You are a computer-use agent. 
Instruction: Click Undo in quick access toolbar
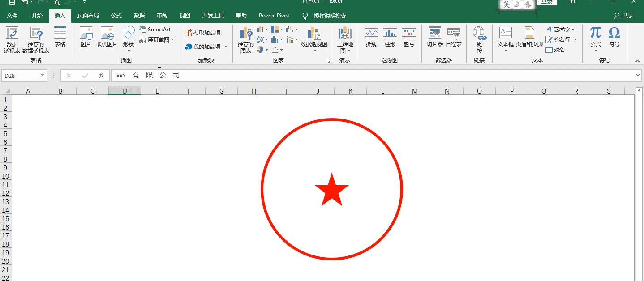click(x=25, y=2)
